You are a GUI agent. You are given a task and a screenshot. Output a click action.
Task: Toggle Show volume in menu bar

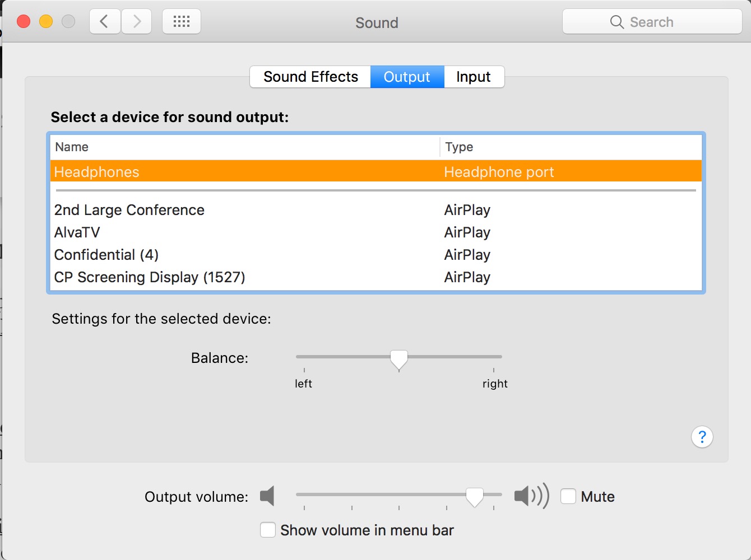(x=268, y=530)
